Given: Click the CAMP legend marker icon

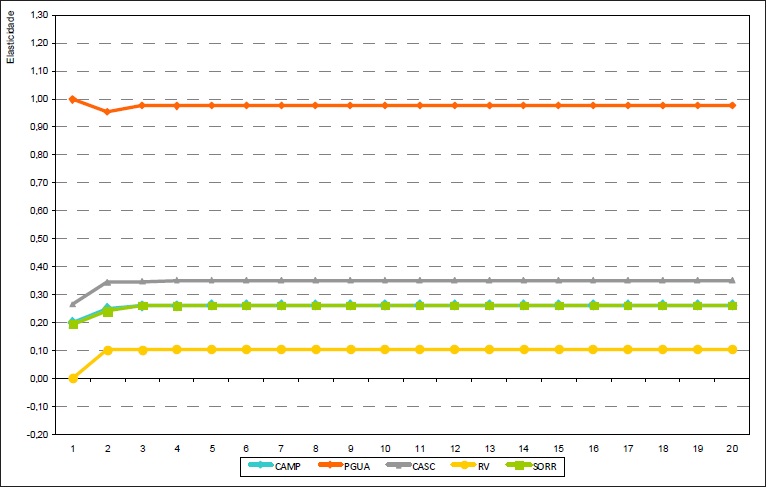Looking at the screenshot, I should coord(260,465).
